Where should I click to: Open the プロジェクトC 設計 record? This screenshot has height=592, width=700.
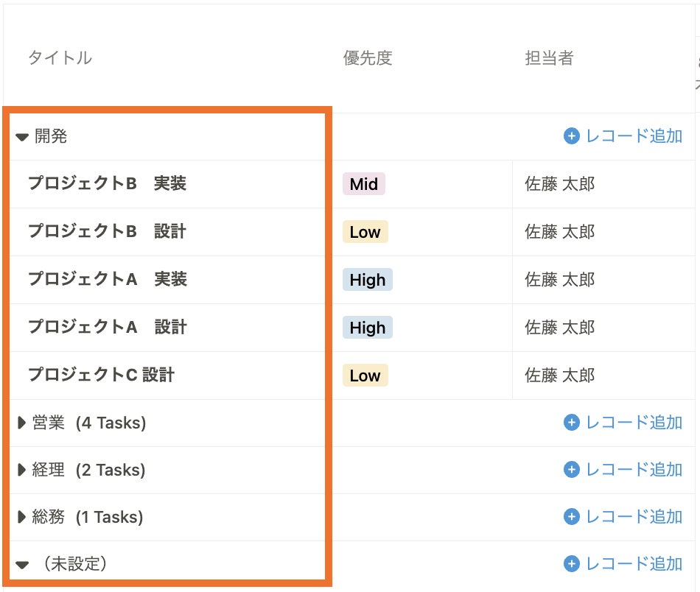pos(101,375)
